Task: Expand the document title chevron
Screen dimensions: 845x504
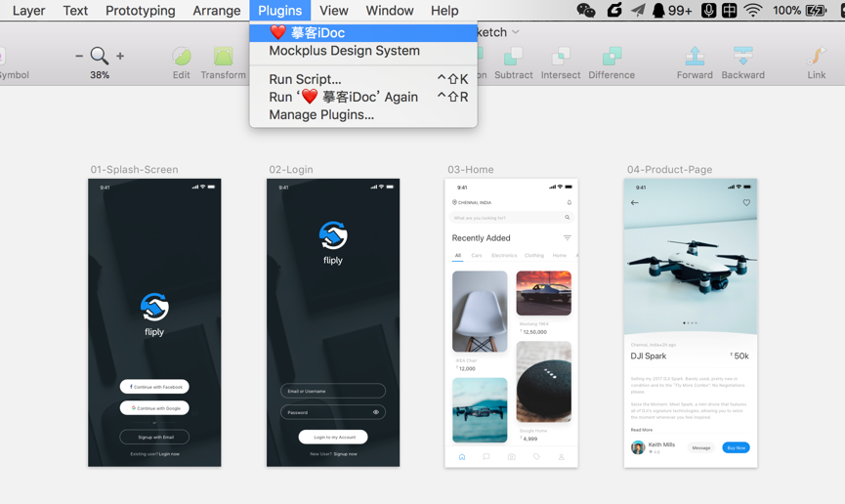Action: click(516, 32)
